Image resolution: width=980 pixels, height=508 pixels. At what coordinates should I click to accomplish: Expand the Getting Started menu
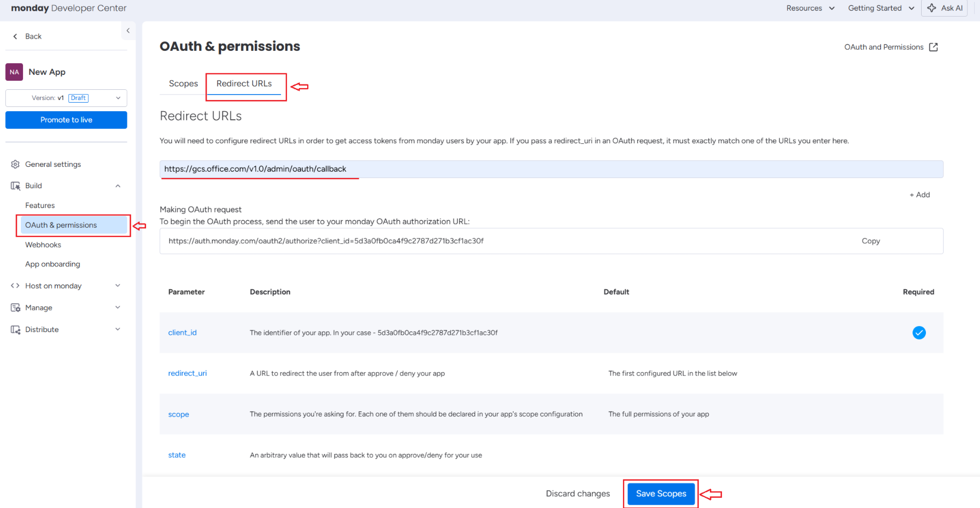pos(881,8)
